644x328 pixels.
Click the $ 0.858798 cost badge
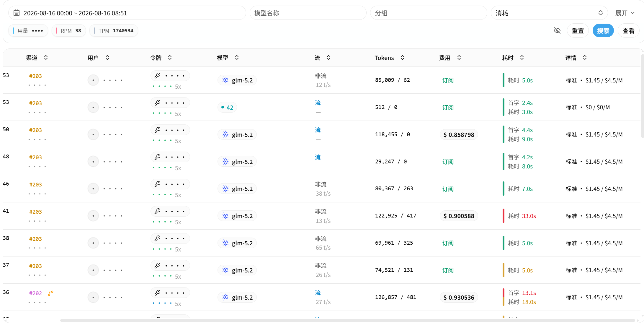point(459,134)
